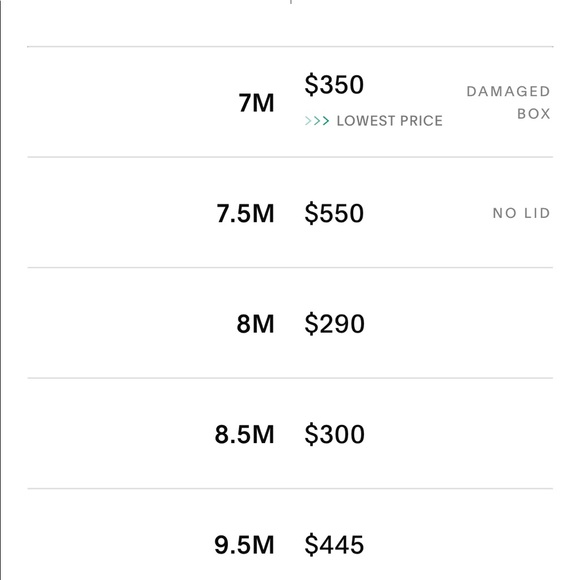Choose the $350 price for 7M
The height and width of the screenshot is (580, 580).
(x=334, y=85)
